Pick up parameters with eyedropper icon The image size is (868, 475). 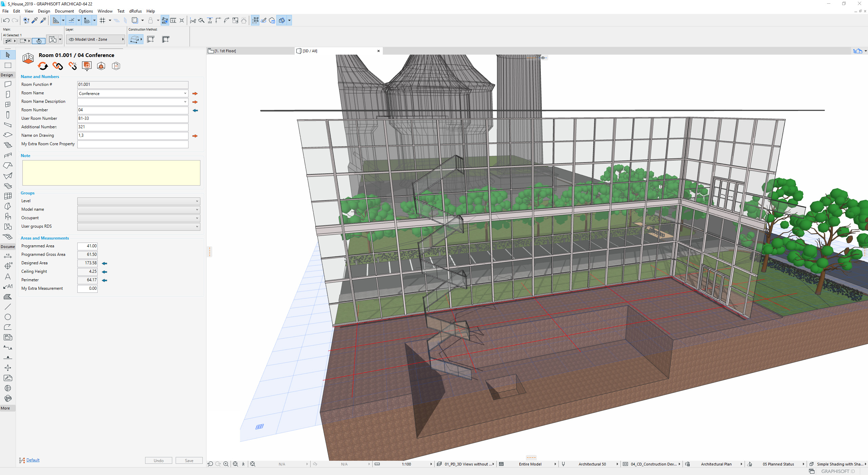[35, 20]
